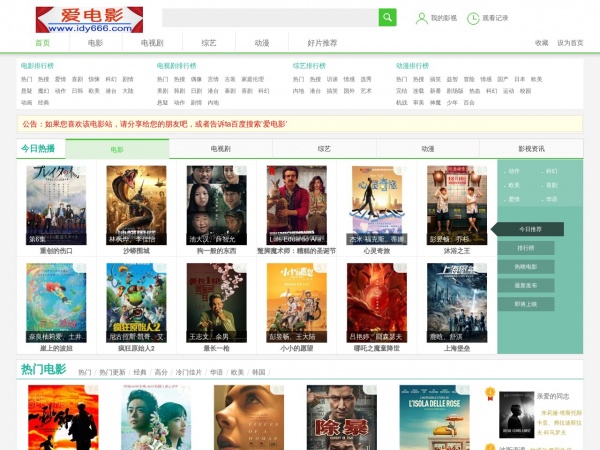Open the 电影 navigation menu item
Viewport: 600px width, 450px height.
pyautogui.click(x=95, y=43)
